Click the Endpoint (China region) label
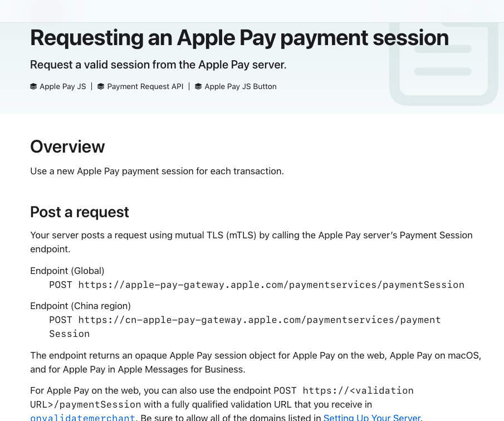The image size is (504, 421). (x=80, y=306)
